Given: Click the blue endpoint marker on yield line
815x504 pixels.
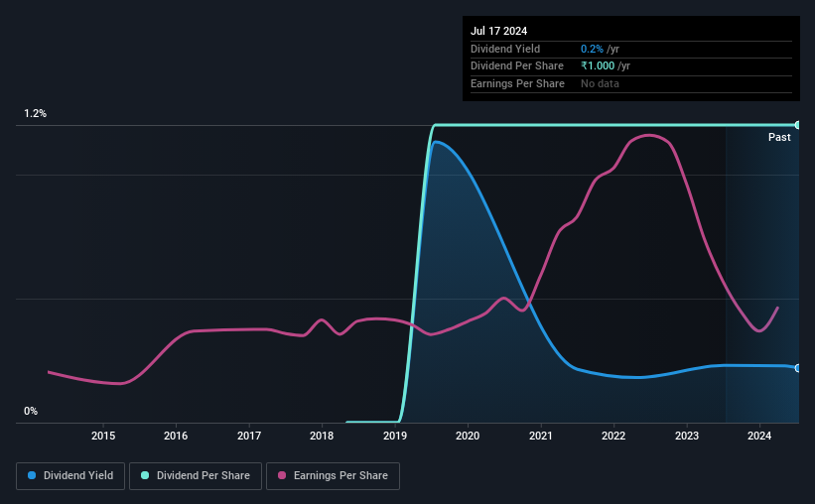Looking at the screenshot, I should [x=798, y=368].
